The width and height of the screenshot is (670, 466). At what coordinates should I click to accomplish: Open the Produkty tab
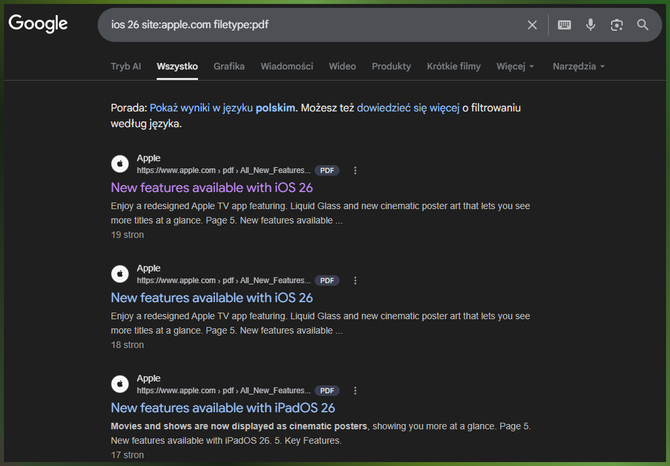pos(391,66)
